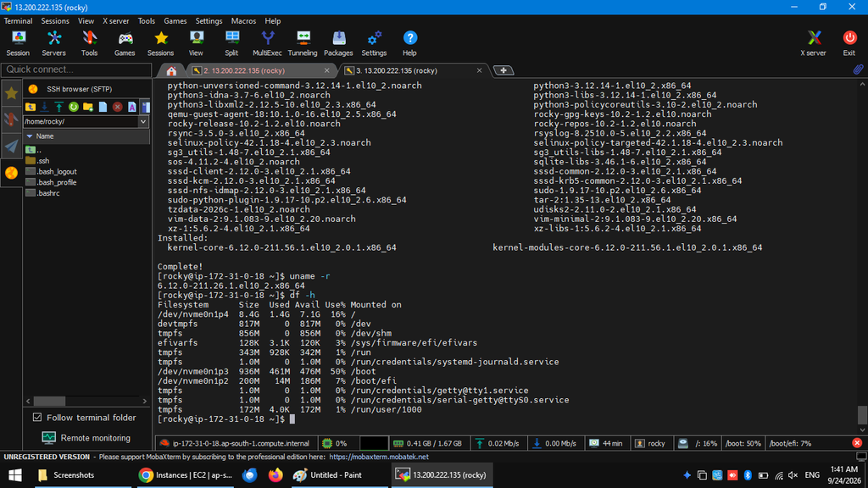
Task: Open the mobaxterm.mobatek.net link
Action: (379, 457)
